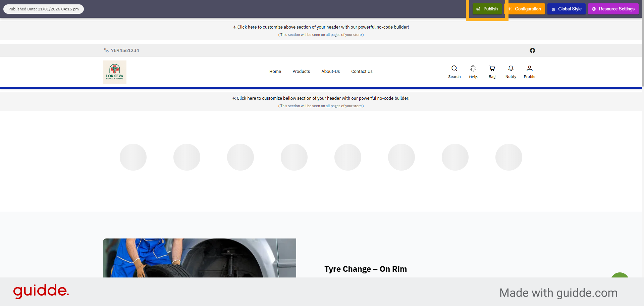Viewport: 644px width, 306px height.
Task: Click the Facebook social icon
Action: click(x=533, y=50)
